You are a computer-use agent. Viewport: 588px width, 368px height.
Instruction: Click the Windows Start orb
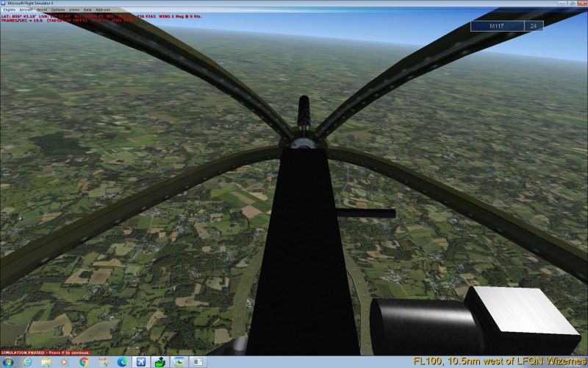coord(8,362)
